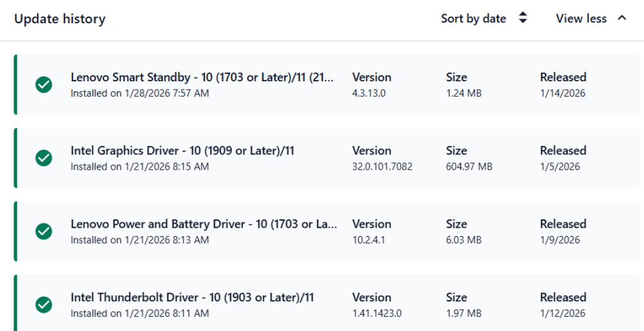Image resolution: width=644 pixels, height=331 pixels.
Task: Click the 1/14/2026 release date
Action: [x=563, y=93]
